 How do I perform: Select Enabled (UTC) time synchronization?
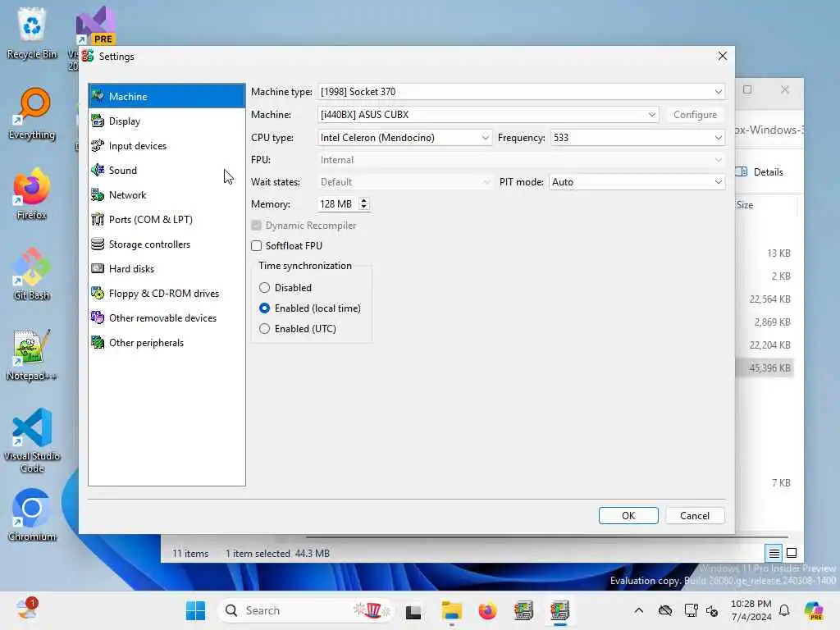(265, 328)
